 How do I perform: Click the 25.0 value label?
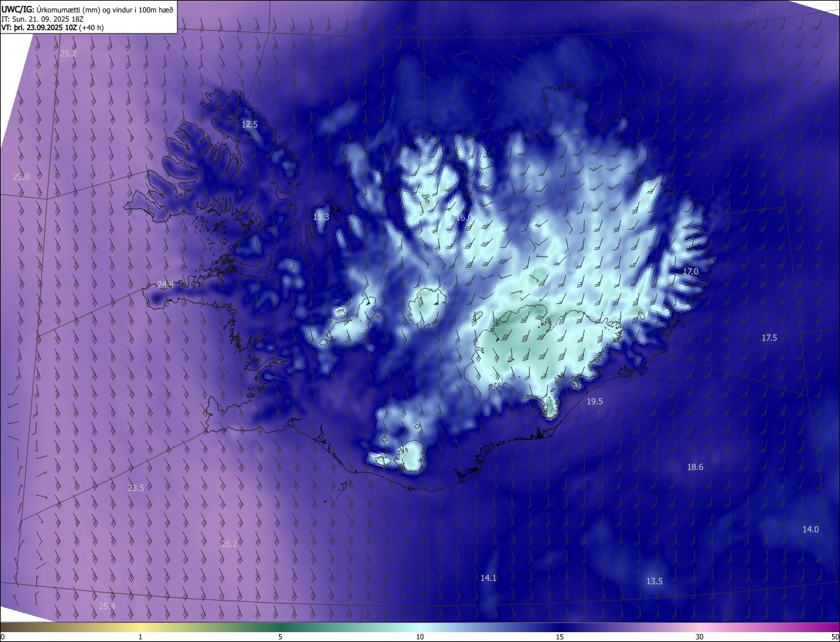pos(21,177)
